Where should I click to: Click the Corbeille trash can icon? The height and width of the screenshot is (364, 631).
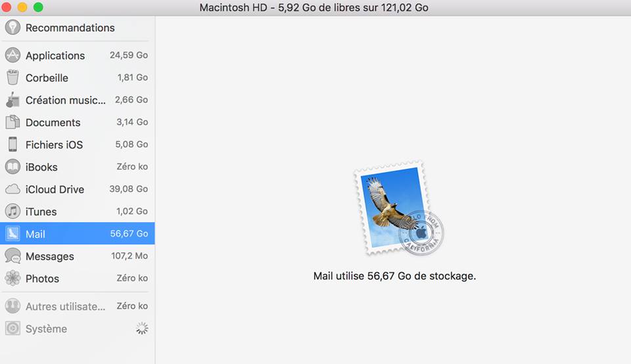click(12, 78)
